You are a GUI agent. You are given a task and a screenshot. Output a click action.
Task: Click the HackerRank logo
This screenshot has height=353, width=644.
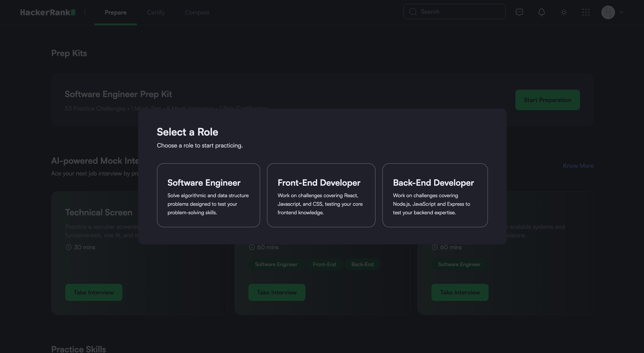(x=48, y=12)
